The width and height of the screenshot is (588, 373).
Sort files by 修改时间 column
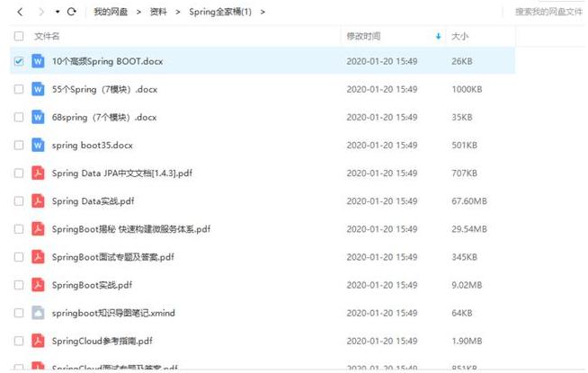click(363, 36)
